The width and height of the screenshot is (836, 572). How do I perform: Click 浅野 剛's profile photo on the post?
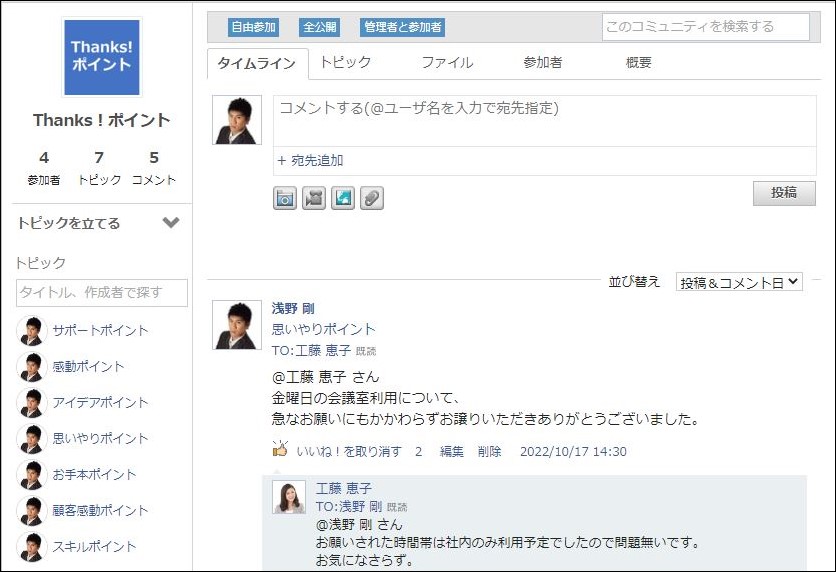click(237, 325)
